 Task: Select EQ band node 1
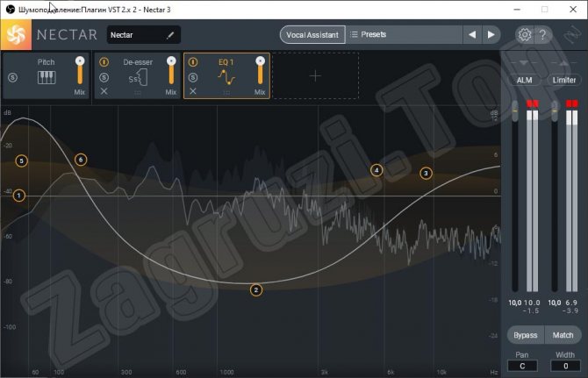[18, 196]
